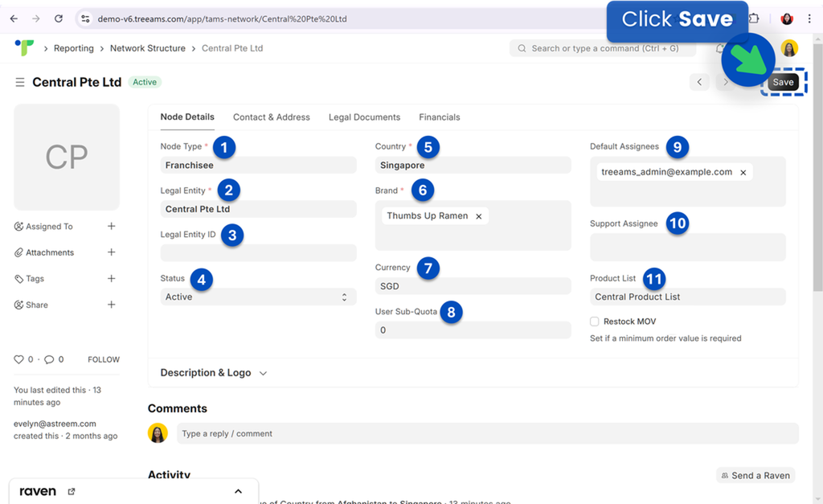Expand the raven chat panel
The image size is (823, 504).
pyautogui.click(x=238, y=491)
